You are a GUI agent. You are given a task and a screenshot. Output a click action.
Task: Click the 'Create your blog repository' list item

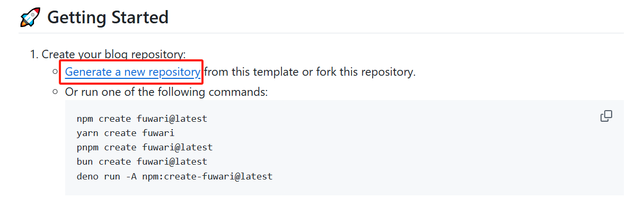pos(113,54)
